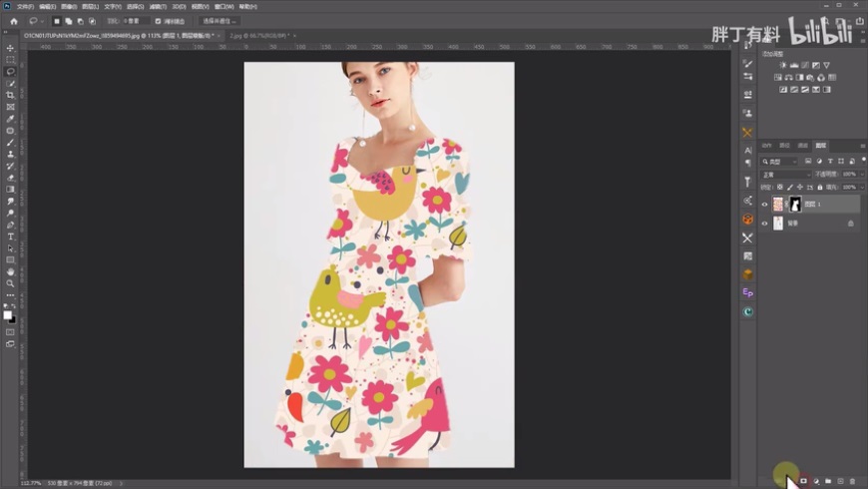Select the Gradient tool
The image size is (868, 489).
click(x=10, y=190)
